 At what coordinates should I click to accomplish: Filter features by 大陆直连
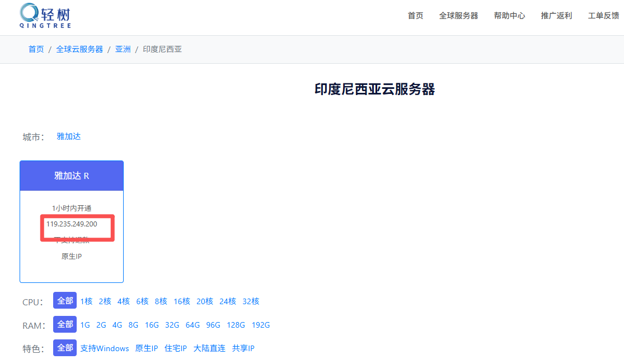coord(209,348)
